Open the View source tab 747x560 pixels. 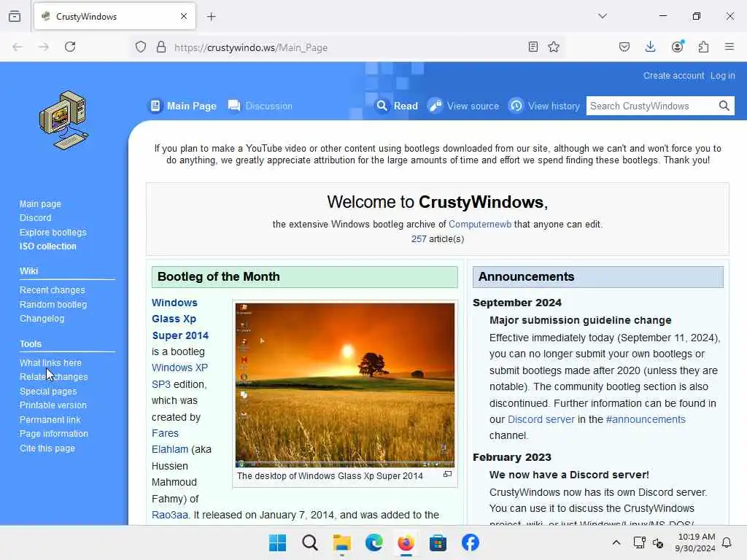463,106
